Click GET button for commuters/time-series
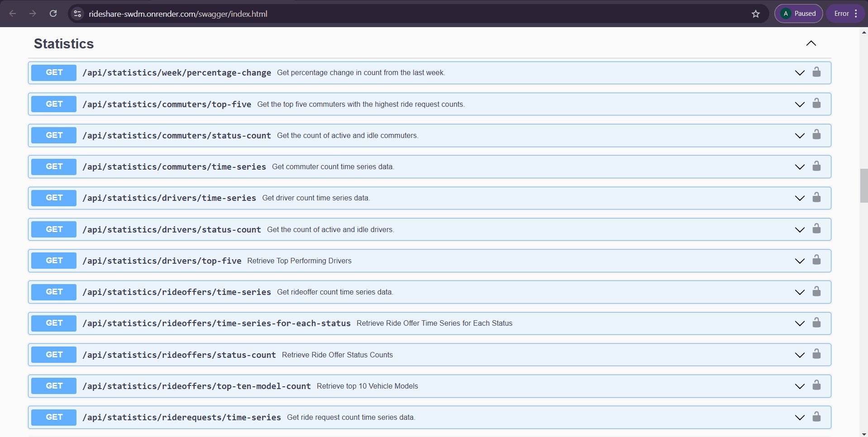 54,166
